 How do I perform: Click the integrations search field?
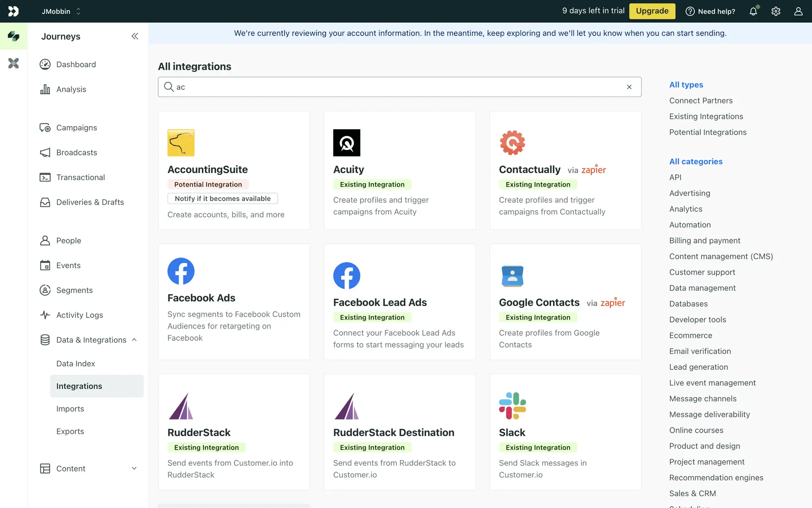pyautogui.click(x=398, y=87)
